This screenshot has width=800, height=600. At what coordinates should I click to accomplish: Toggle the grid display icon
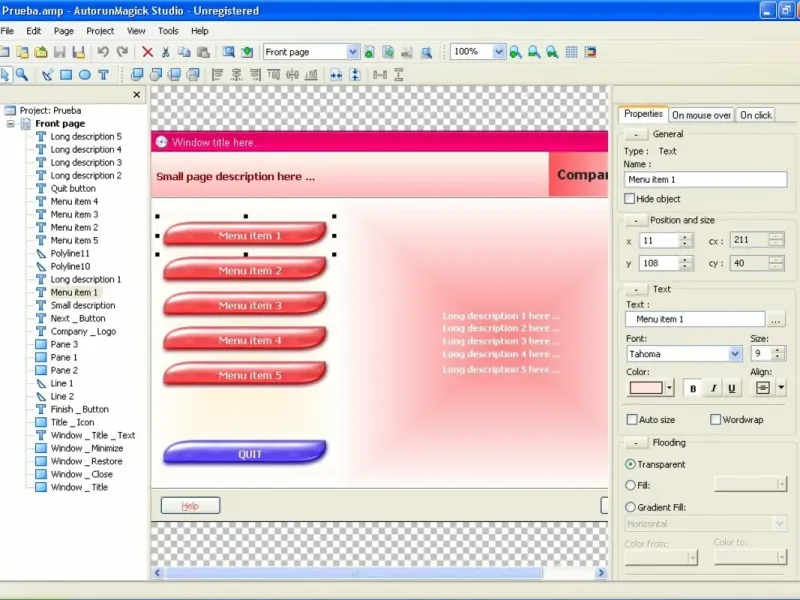[571, 52]
